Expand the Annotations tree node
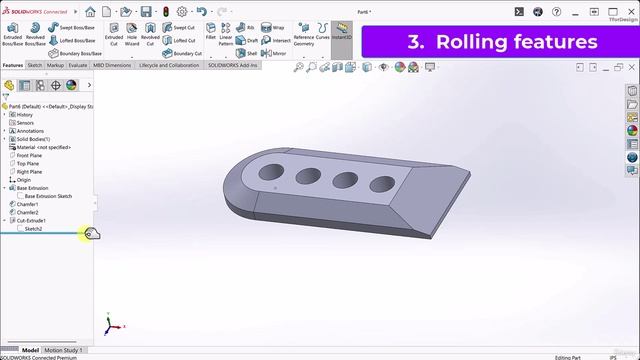The image size is (640, 360). [x=4, y=131]
